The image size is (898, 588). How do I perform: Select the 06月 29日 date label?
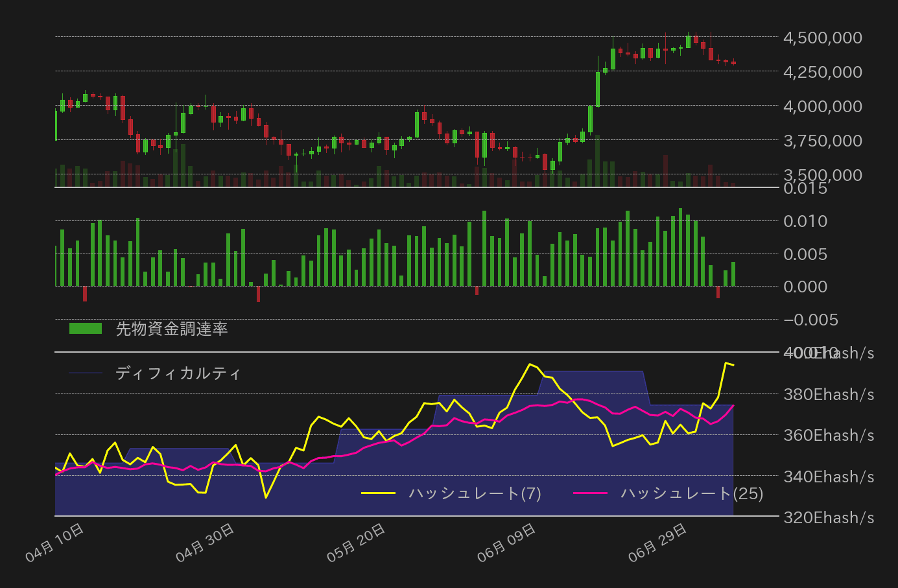658,543
